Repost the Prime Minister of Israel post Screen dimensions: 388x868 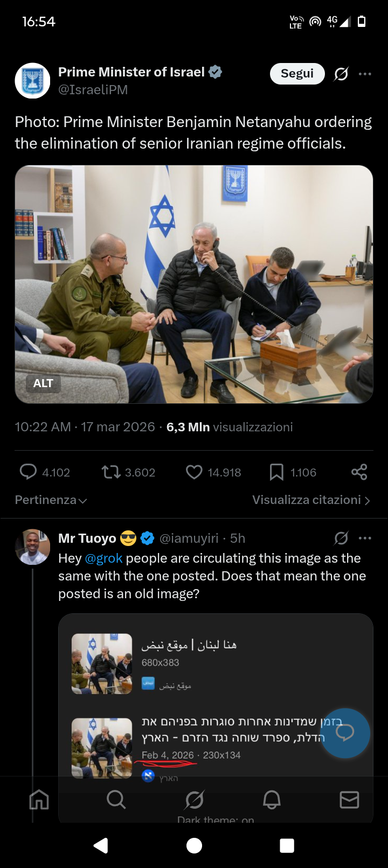coord(111,472)
